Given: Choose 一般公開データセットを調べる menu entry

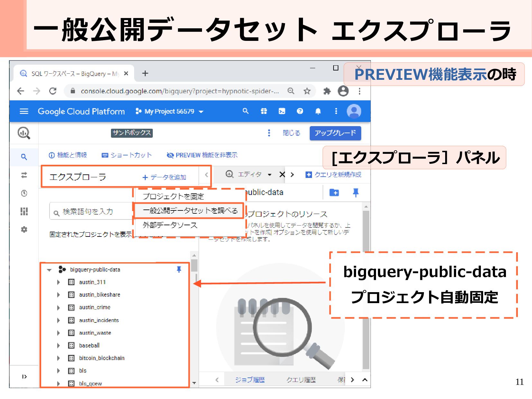Looking at the screenshot, I should click(190, 211).
